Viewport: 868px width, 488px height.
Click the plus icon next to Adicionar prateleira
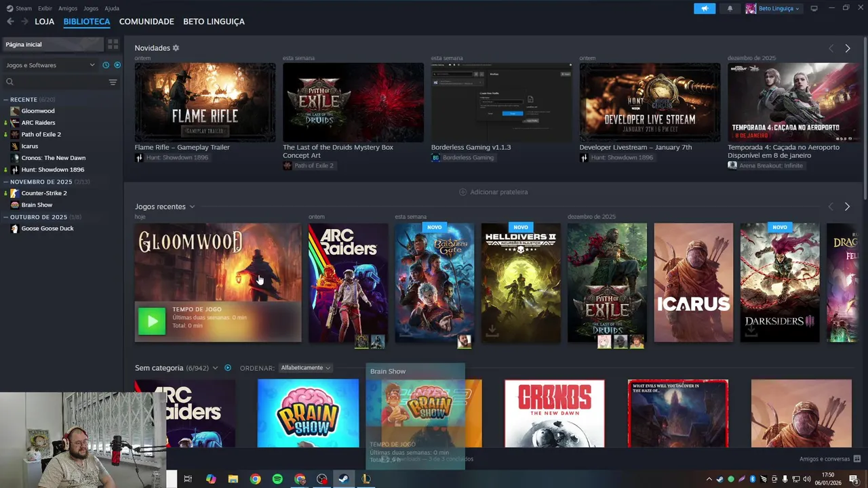463,192
